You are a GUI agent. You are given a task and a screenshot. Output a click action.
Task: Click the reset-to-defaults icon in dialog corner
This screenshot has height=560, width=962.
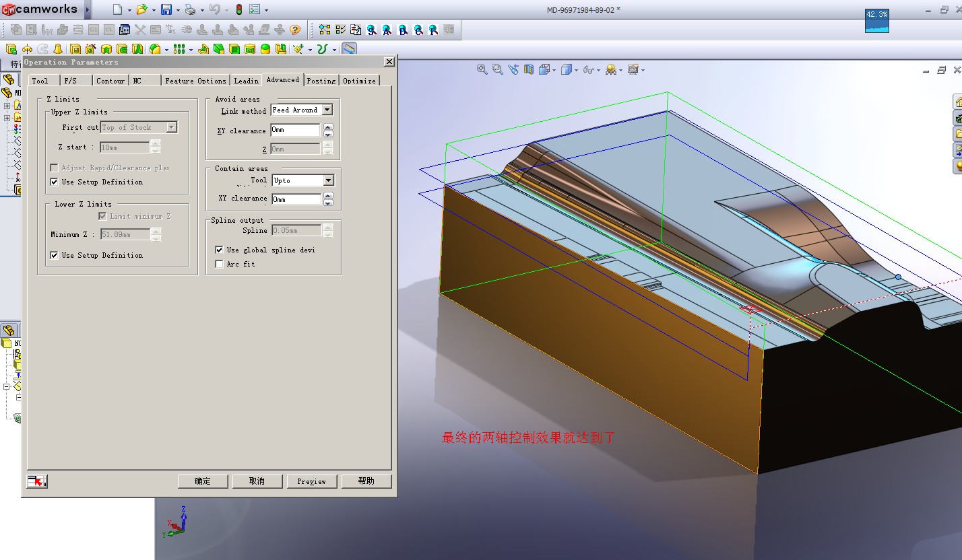coord(37,481)
